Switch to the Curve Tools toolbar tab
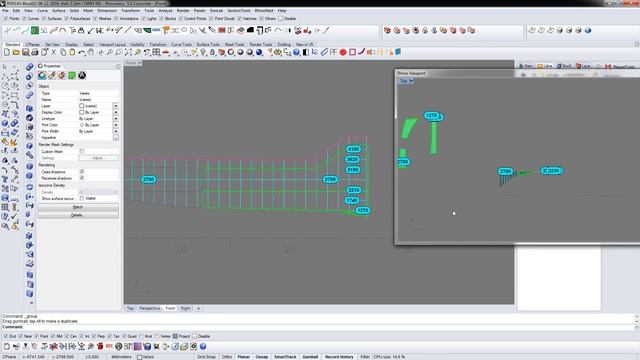Viewport: 640px width, 360px height. [x=181, y=44]
